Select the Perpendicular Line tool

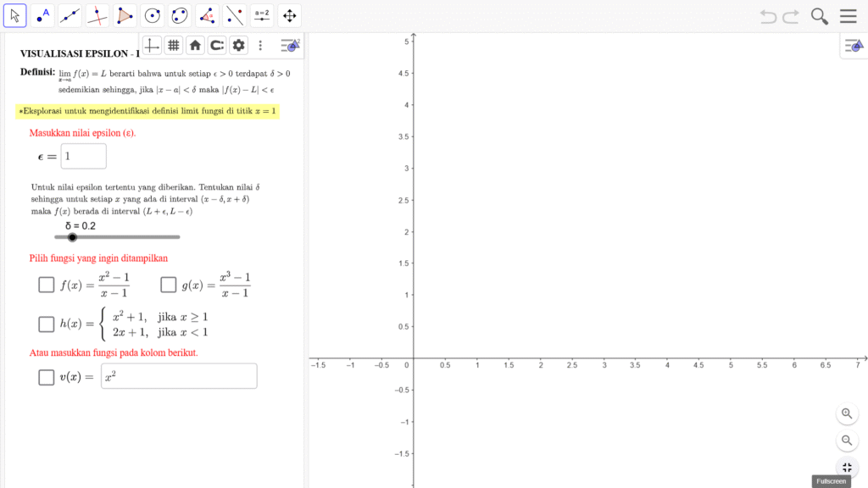[x=98, y=15]
